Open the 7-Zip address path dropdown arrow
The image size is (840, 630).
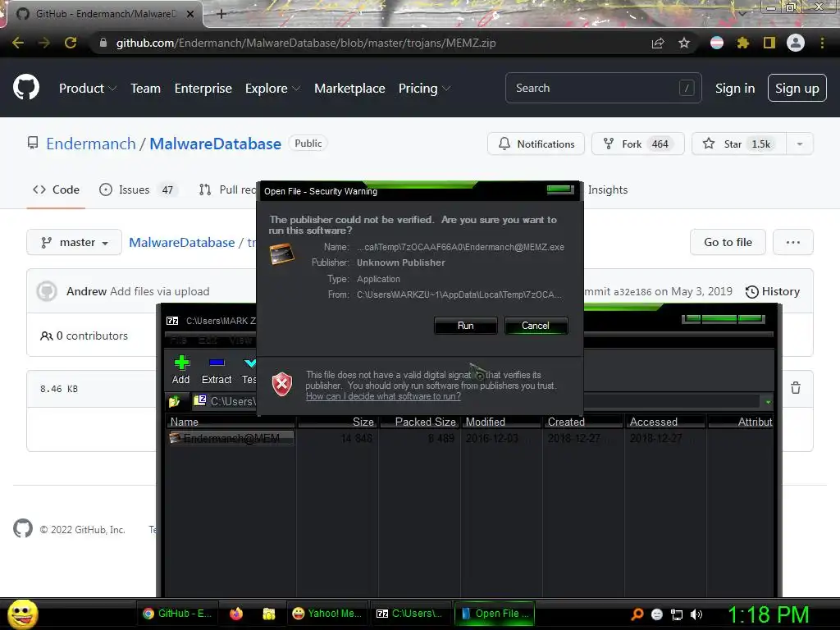coord(768,402)
